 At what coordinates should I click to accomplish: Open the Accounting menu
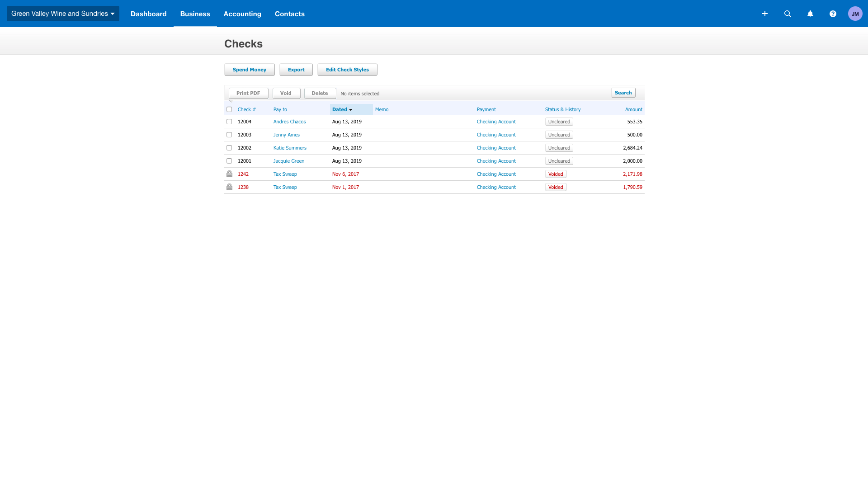click(x=242, y=14)
